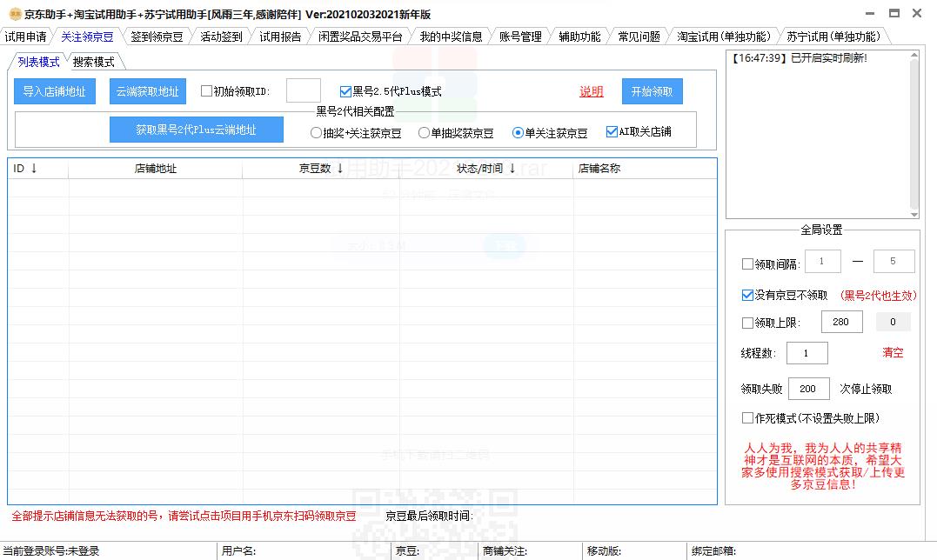The width and height of the screenshot is (937, 560).
Task: Uncheck 黑号2.5代Plus模式 checkbox
Action: click(345, 91)
